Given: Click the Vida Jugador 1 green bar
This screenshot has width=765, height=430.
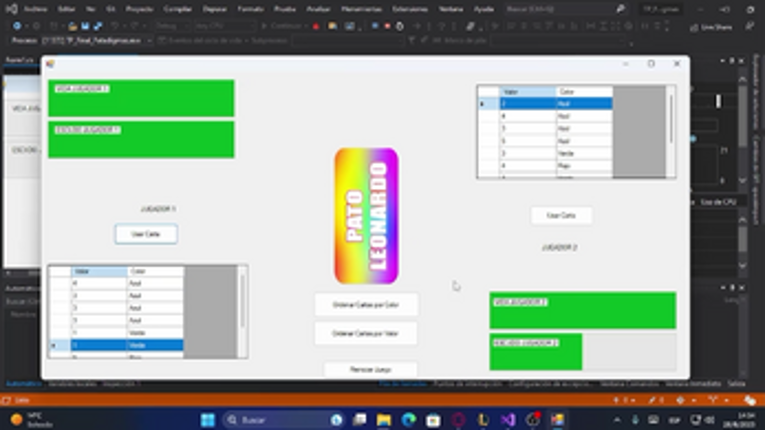Looking at the screenshot, I should pyautogui.click(x=141, y=98).
